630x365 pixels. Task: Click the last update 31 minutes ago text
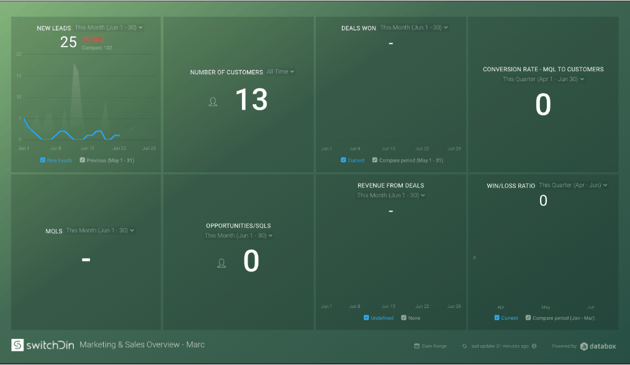tap(500, 346)
